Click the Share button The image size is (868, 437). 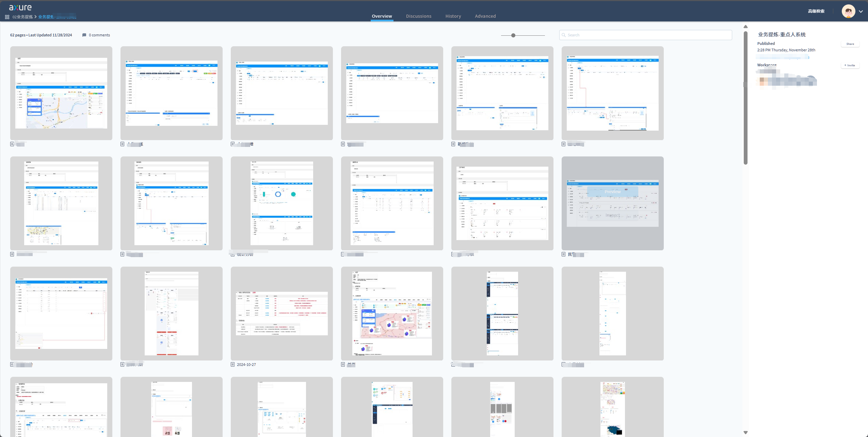click(850, 44)
